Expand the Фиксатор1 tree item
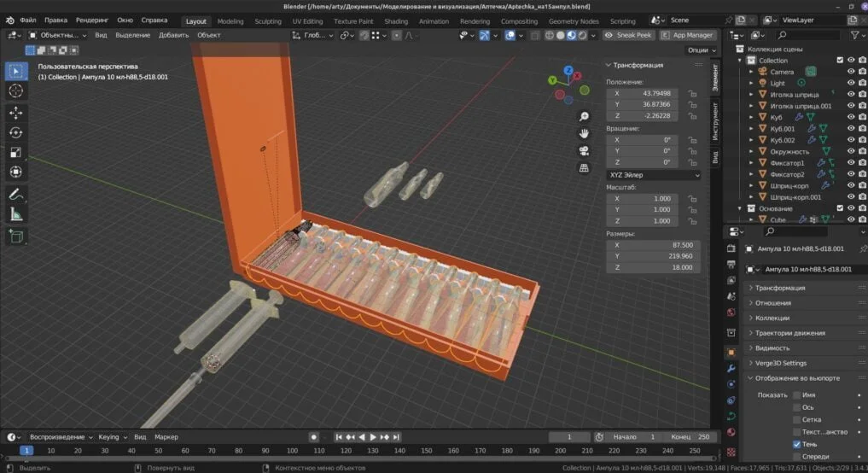 tap(751, 163)
